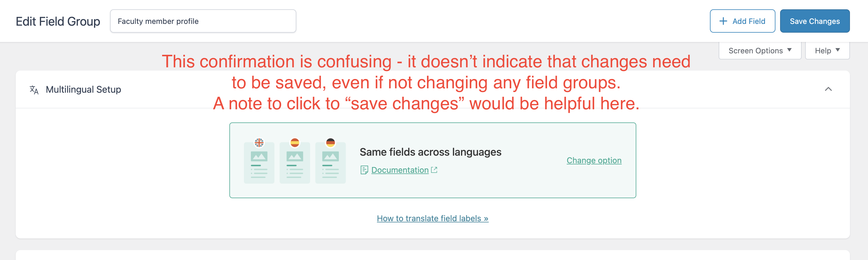Screen dimensions: 868x260
Task: Click the Multilingual Setup panel heading
Action: tap(83, 89)
